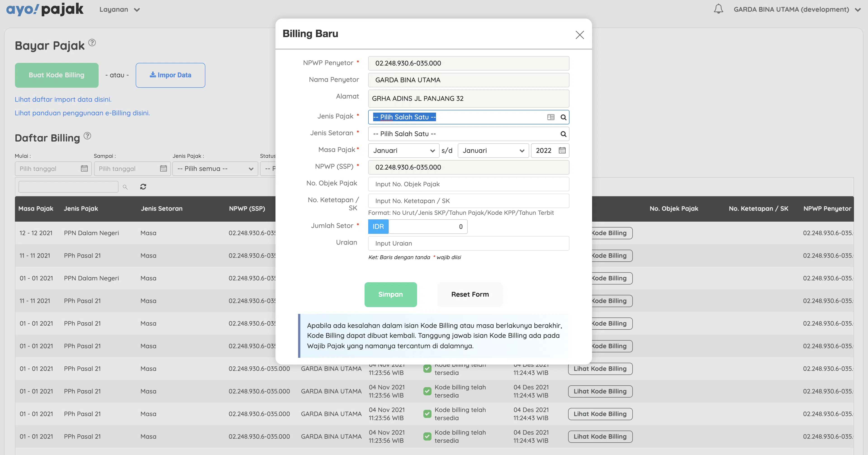Select Nama Penyetor field GARDA BINA UTAMA
This screenshot has width=868, height=455.
point(469,80)
